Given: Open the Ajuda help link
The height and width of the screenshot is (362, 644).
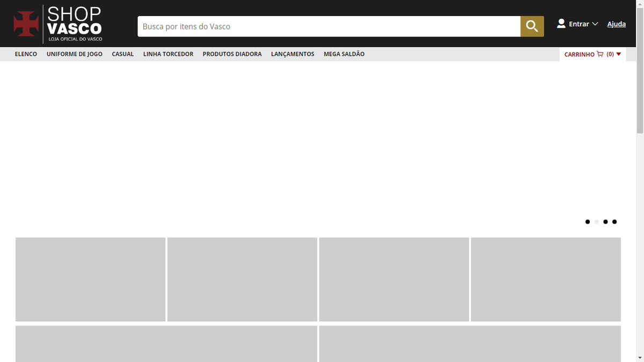Looking at the screenshot, I should (616, 24).
